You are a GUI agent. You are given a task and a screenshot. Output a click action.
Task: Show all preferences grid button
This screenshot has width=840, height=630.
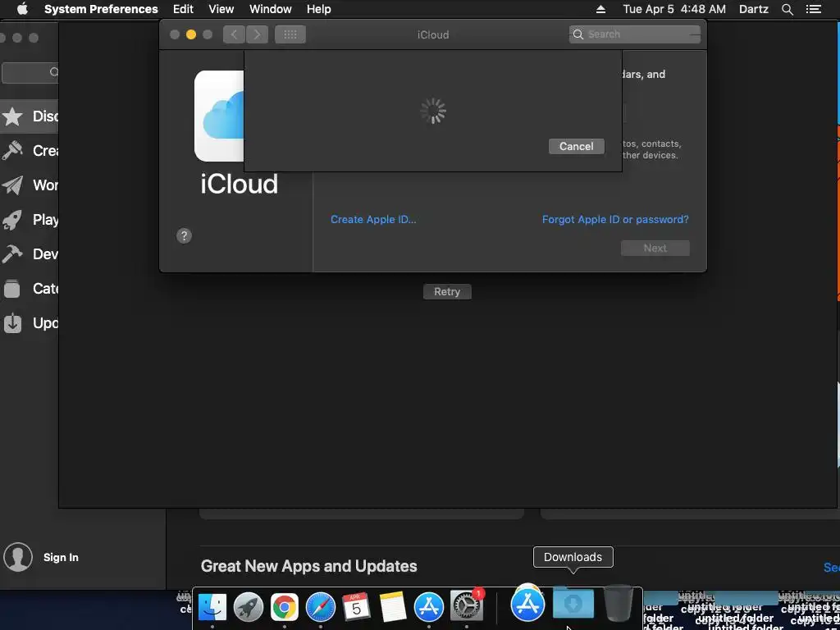(x=290, y=34)
